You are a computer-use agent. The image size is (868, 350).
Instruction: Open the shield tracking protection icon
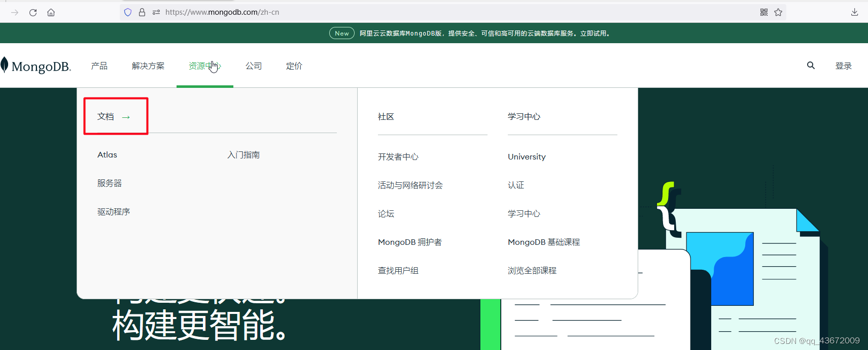click(128, 12)
